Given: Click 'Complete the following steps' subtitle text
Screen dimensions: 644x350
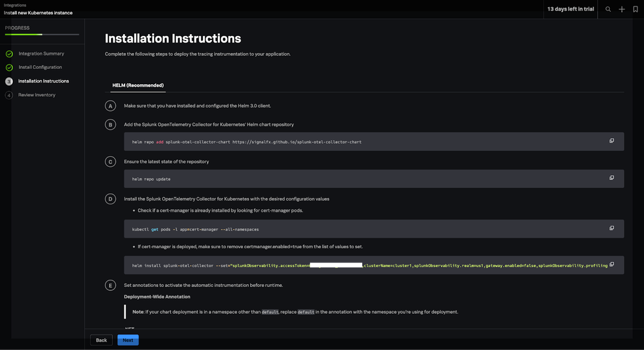Looking at the screenshot, I should [197, 54].
